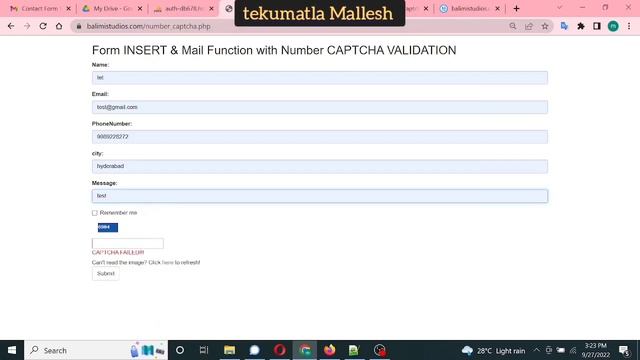Screen dimensions: 640x360
Task: Reload the number_captcha.php page
Action: pos(43,26)
